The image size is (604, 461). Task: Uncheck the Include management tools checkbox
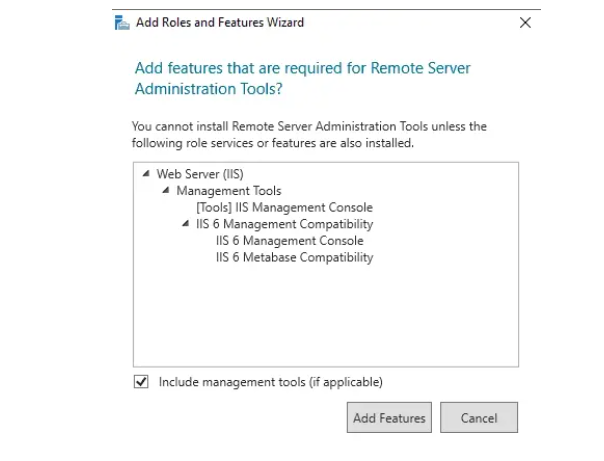point(141,382)
